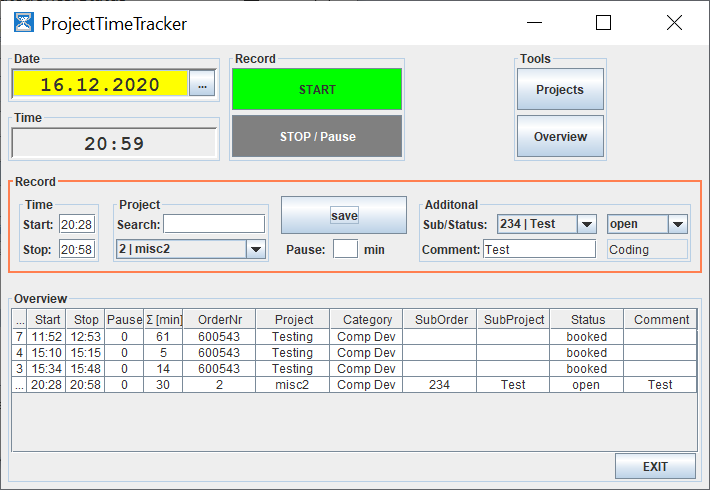The image size is (710, 490).
Task: Expand the '234 | Test' sub-order dropdown
Action: 587,224
